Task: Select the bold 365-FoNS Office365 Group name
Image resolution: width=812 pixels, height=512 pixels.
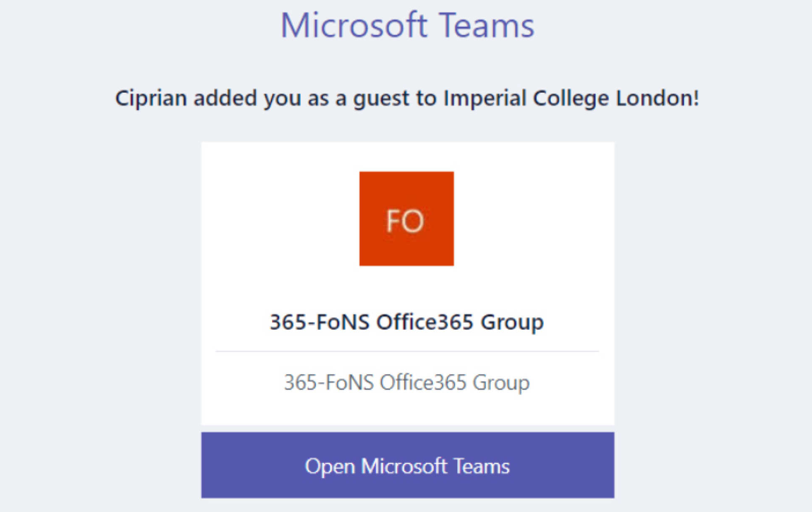Action: (406, 322)
